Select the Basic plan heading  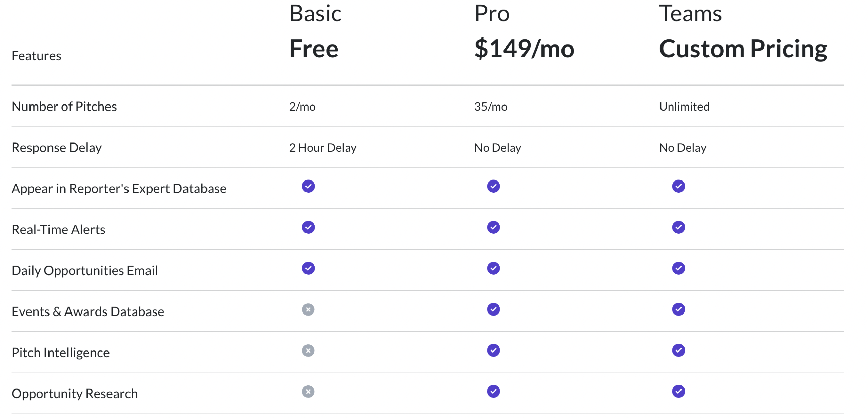315,14
